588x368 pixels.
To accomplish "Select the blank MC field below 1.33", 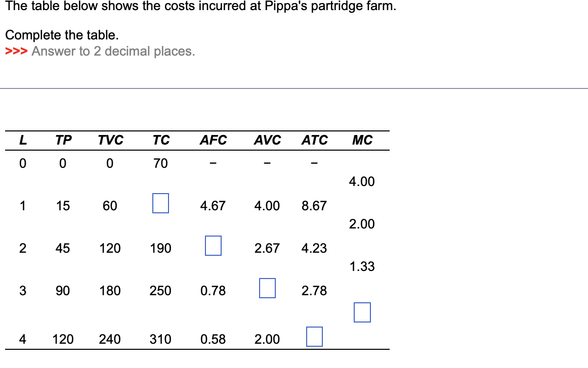I will click(362, 312).
